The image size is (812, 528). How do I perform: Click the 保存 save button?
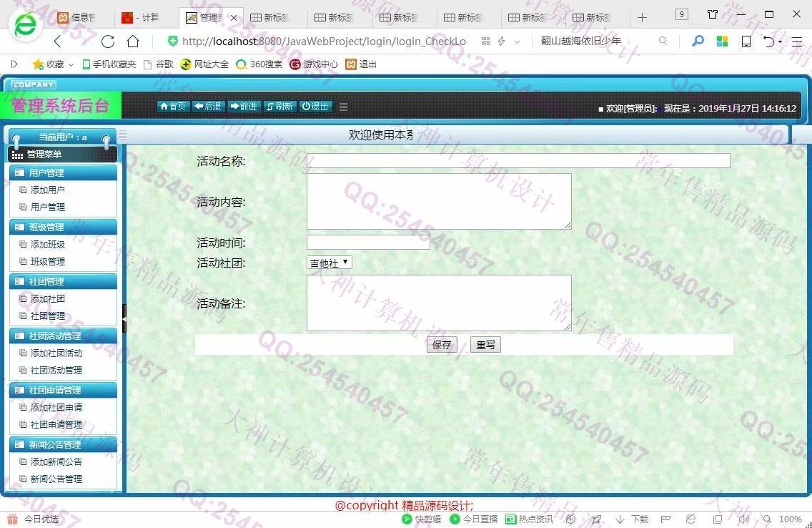(442, 345)
